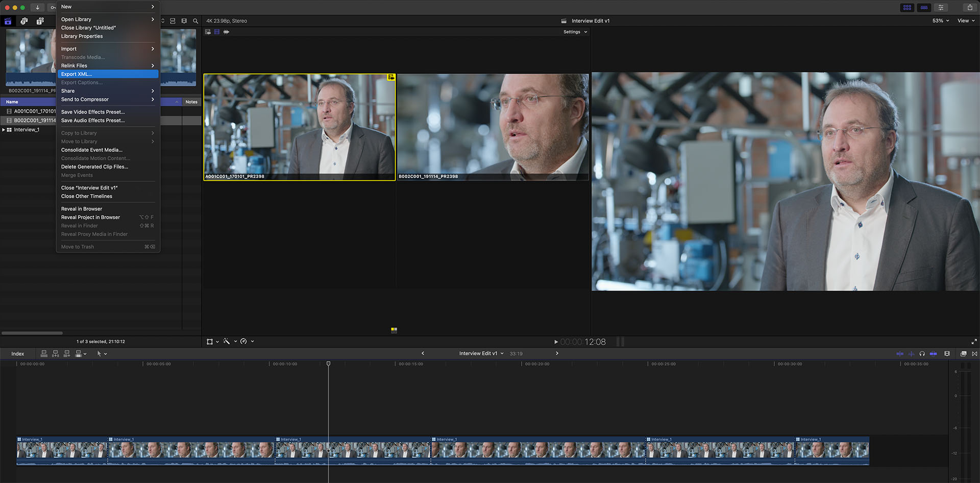
Task: Click the browser search magnifier icon
Action: click(x=195, y=21)
